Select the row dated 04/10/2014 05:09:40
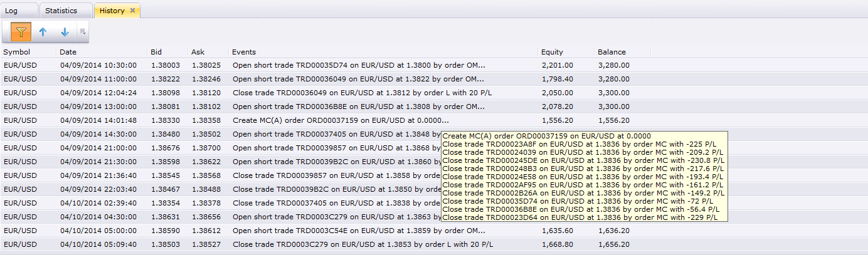This screenshot has width=868, height=255. [x=434, y=244]
